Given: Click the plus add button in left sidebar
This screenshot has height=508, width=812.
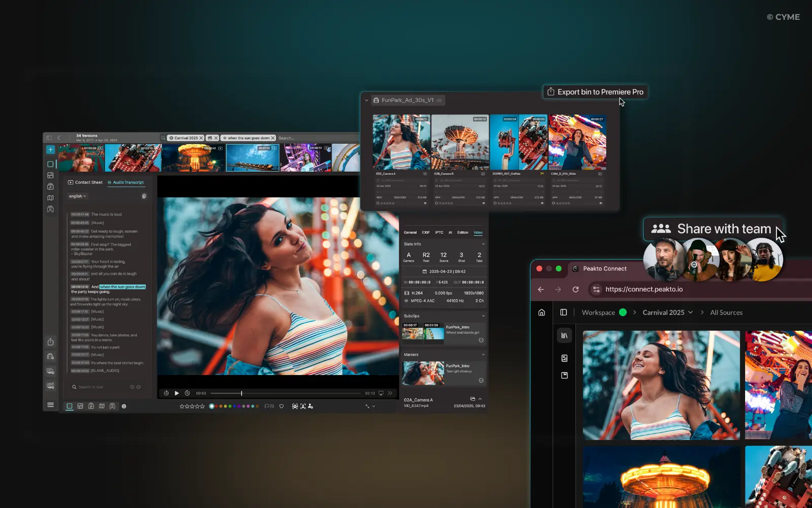Looking at the screenshot, I should tap(50, 150).
